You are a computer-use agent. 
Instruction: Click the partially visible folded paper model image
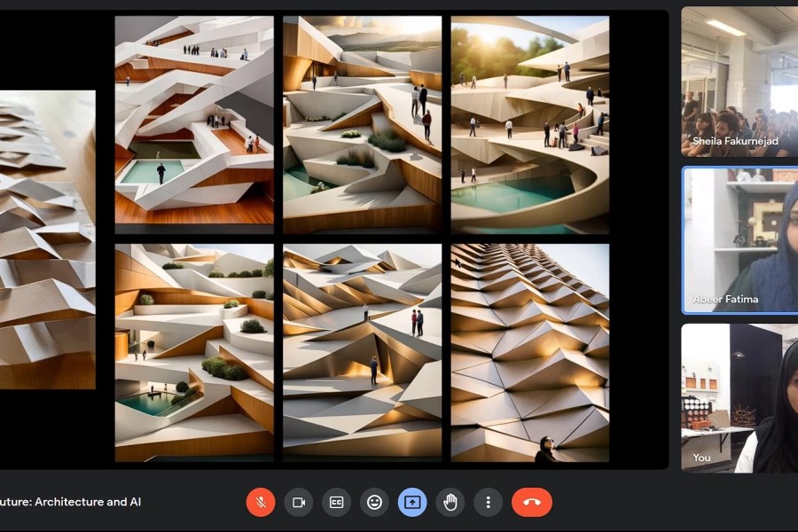click(47, 239)
